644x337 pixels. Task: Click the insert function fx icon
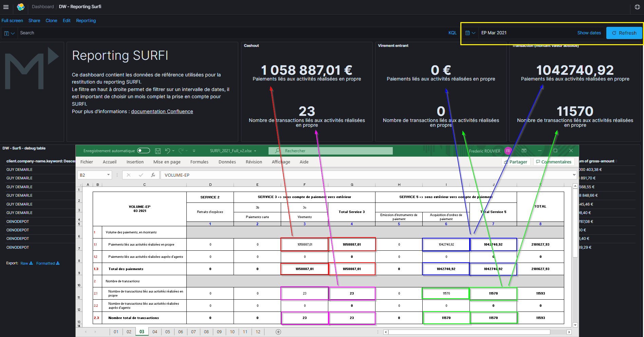pos(153,175)
